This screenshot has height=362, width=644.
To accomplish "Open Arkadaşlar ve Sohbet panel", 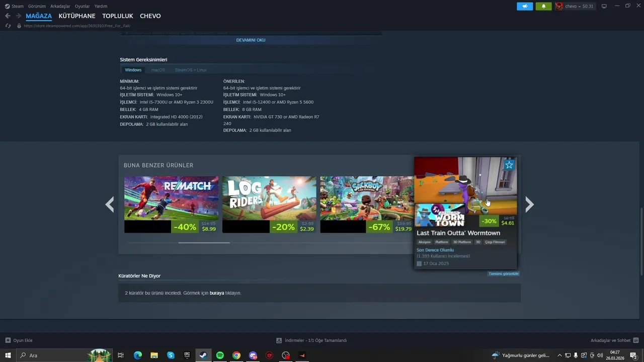I will click(x=610, y=340).
